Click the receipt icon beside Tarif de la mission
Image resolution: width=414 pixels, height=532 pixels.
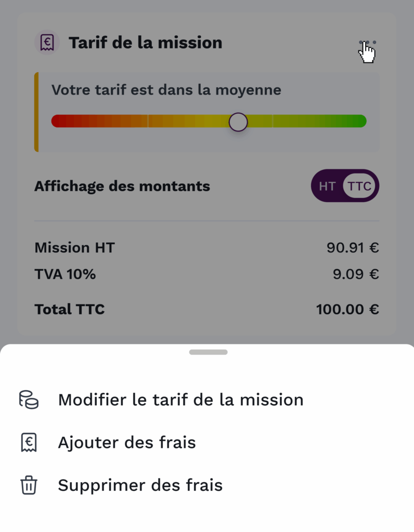47,43
